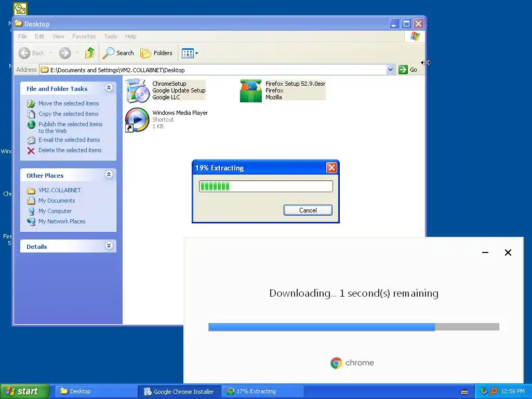
Task: Click the My Network Places icon
Action: pyautogui.click(x=31, y=222)
